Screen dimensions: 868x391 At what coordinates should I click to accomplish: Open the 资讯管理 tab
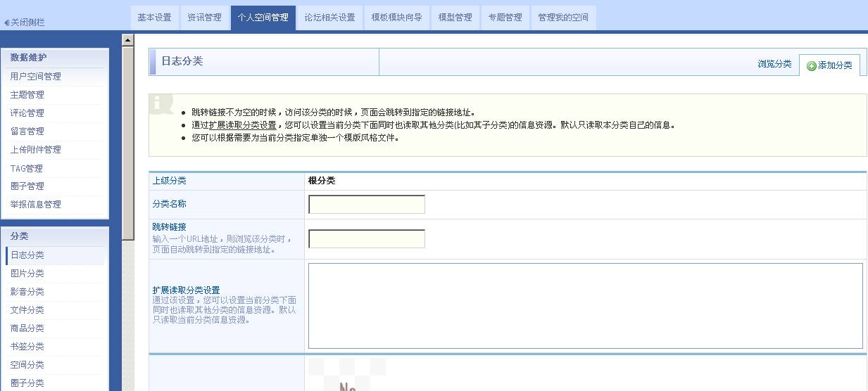204,18
